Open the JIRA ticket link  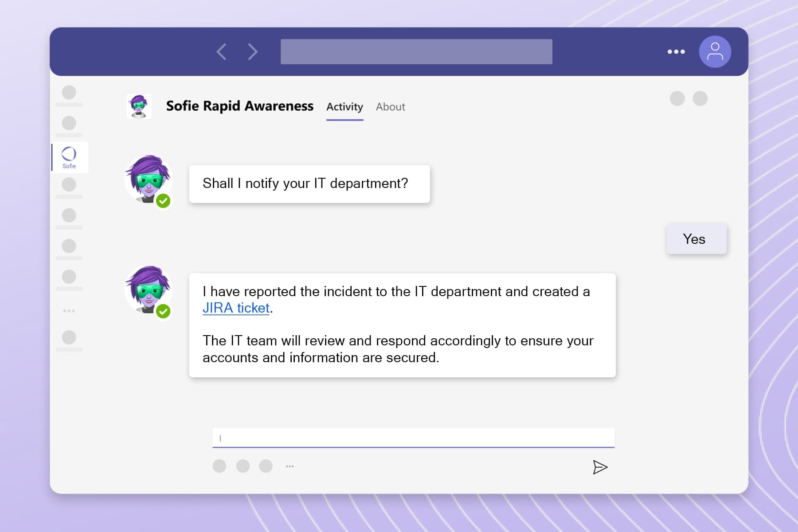236,308
